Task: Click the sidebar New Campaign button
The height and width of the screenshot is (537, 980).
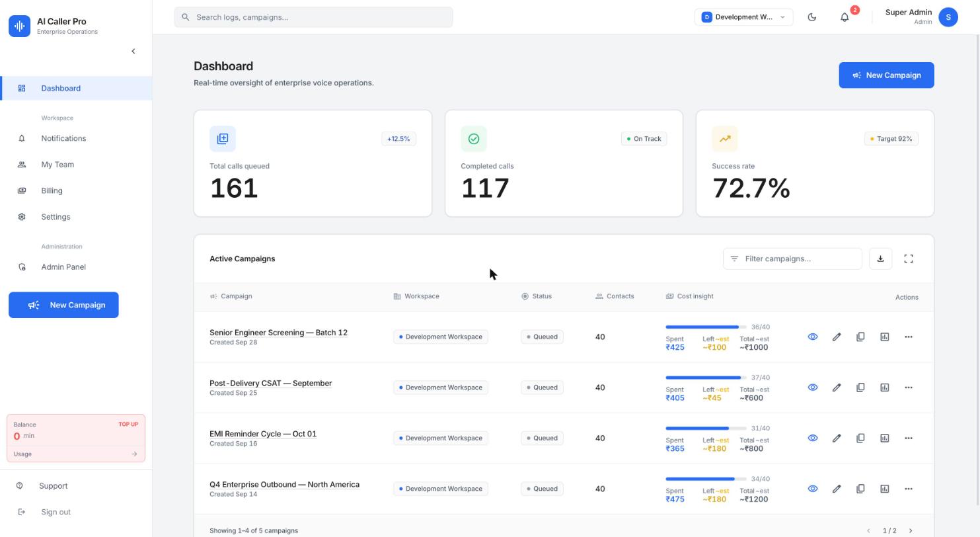Action: click(x=63, y=305)
